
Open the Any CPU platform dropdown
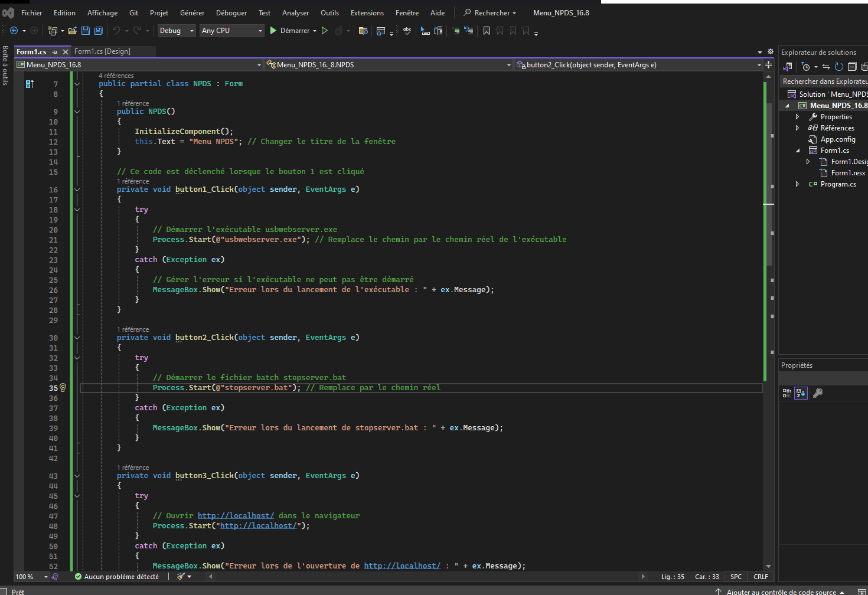[231, 31]
